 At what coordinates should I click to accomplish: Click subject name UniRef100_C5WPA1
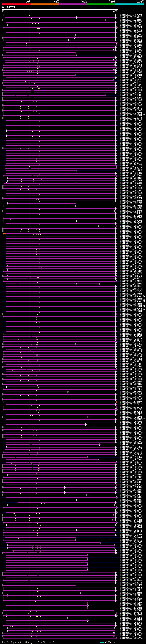coord(131,475)
